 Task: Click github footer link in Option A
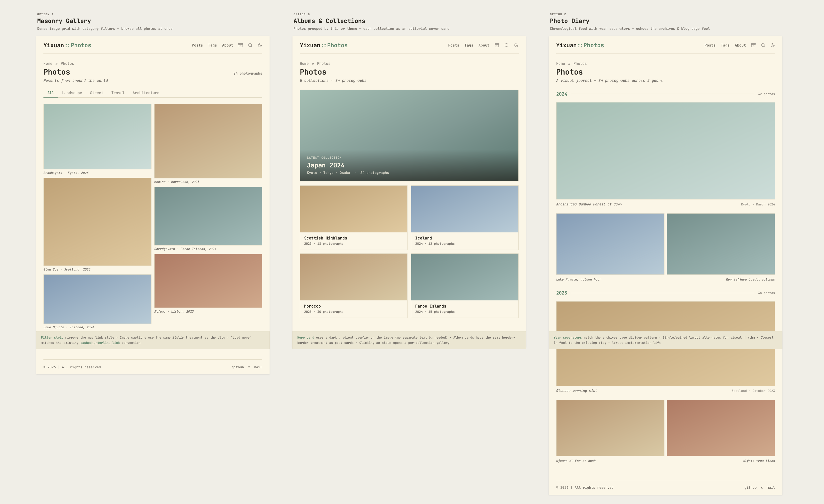238,367
